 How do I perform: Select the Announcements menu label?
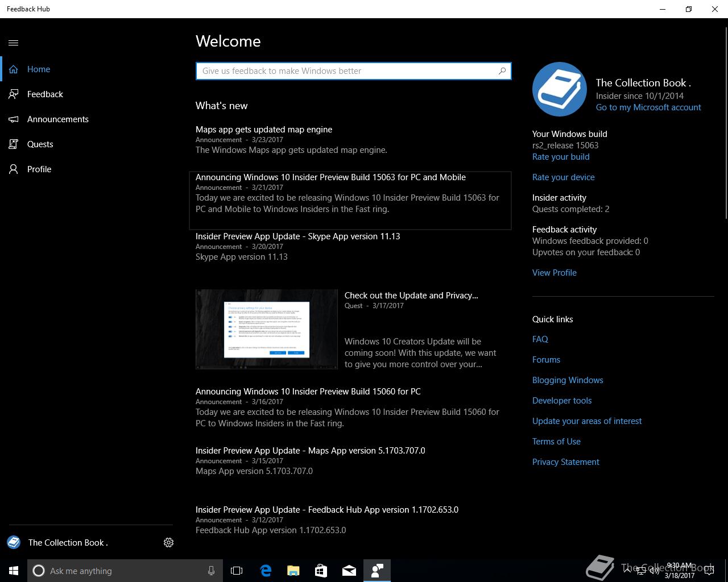click(58, 119)
